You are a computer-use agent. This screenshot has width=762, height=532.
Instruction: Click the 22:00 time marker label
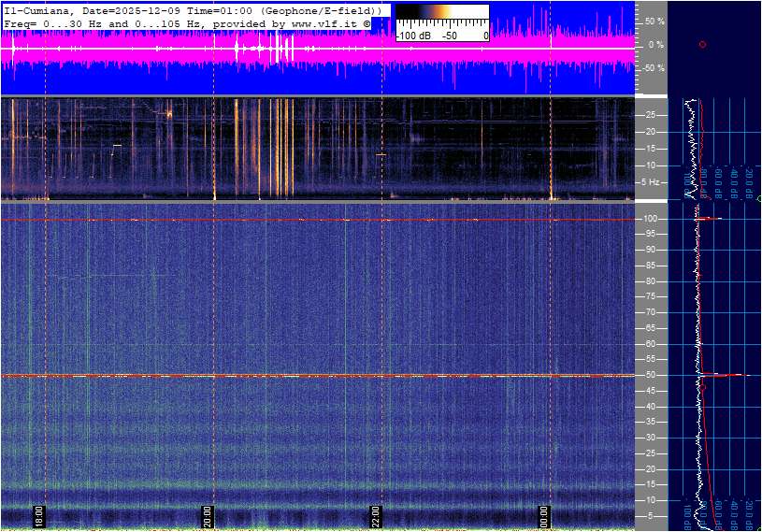point(376,516)
